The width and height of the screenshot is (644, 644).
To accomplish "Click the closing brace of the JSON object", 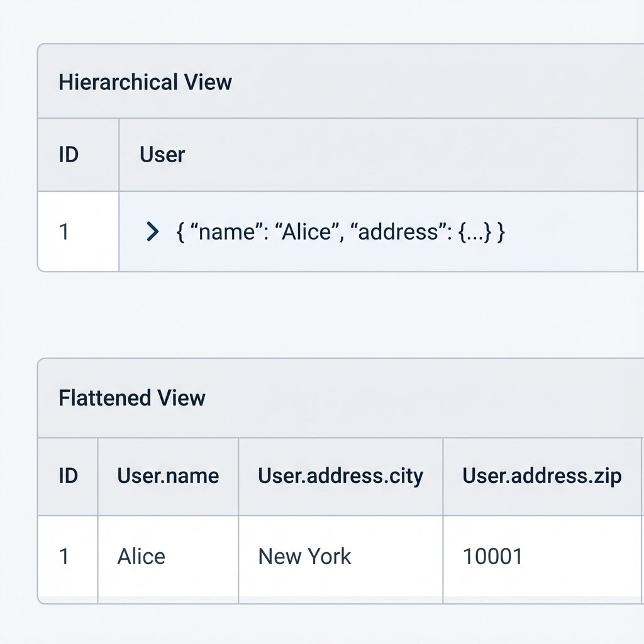I will [500, 232].
